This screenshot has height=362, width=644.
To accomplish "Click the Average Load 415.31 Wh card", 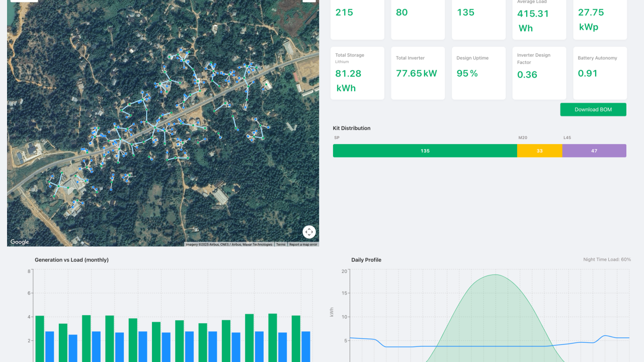I will [x=539, y=19].
